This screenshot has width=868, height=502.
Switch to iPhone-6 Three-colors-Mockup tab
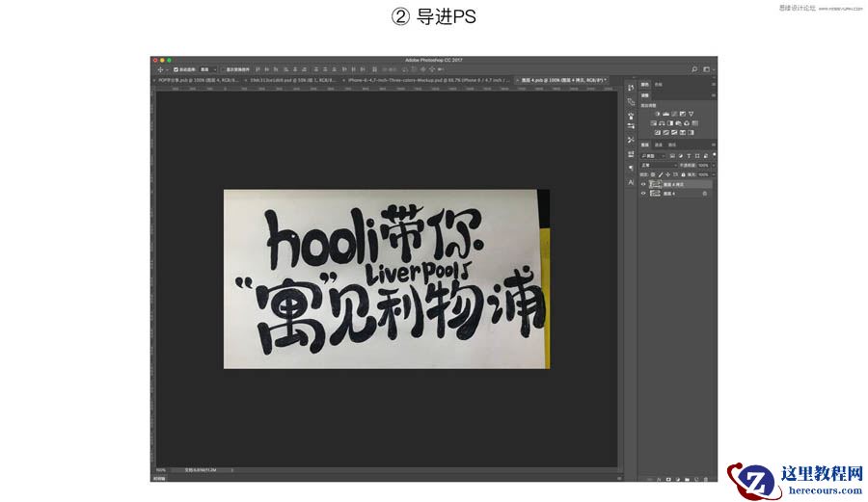click(x=429, y=80)
